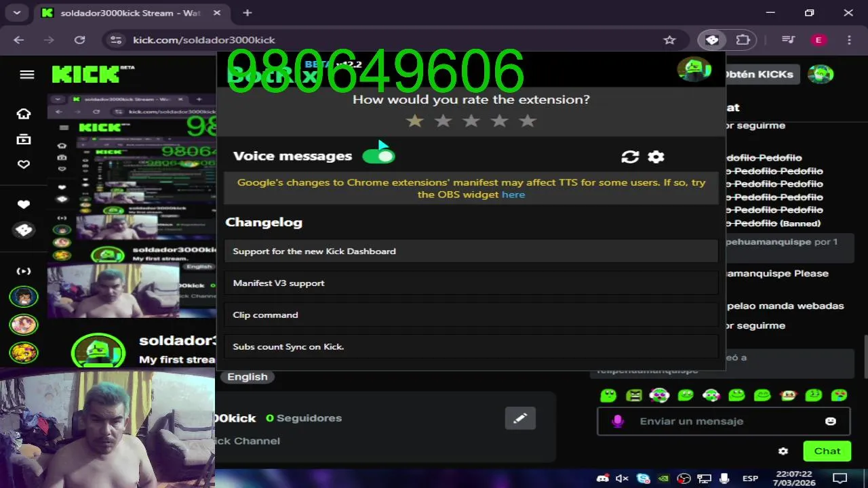Click the Botrix extension icon in Chrome toolbar
The width and height of the screenshot is (868, 488).
point(712,40)
